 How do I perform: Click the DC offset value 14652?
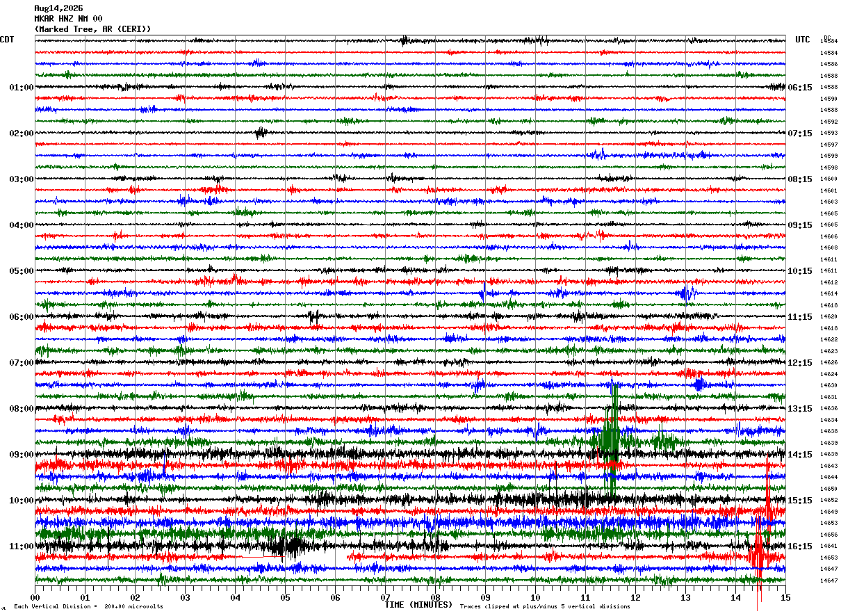click(x=828, y=501)
